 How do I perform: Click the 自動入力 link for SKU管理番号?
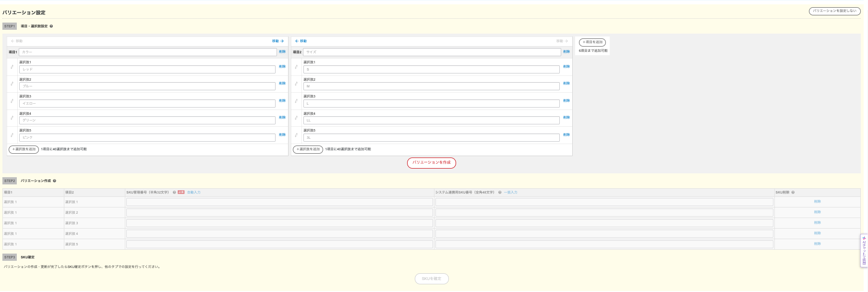coord(194,193)
